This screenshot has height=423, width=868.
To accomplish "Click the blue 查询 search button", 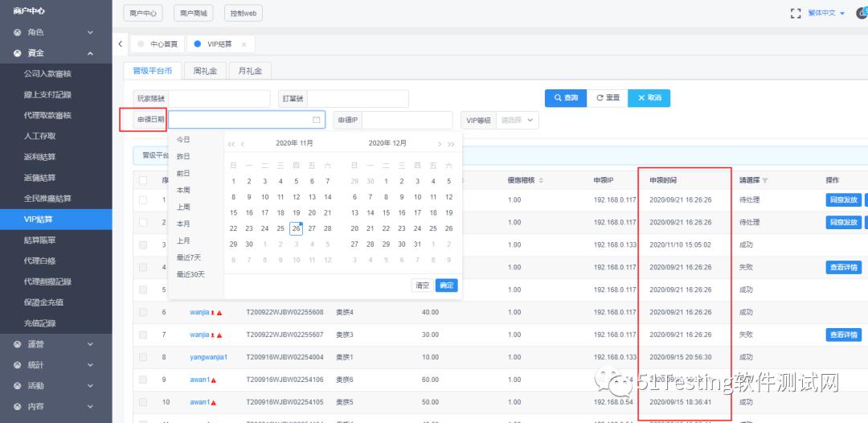I will [x=566, y=98].
